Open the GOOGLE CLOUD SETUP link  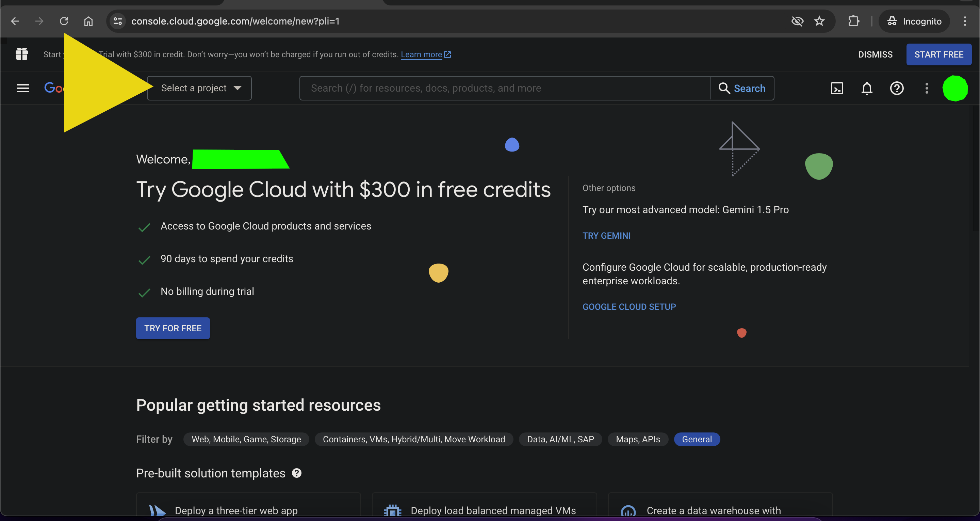[x=629, y=307]
